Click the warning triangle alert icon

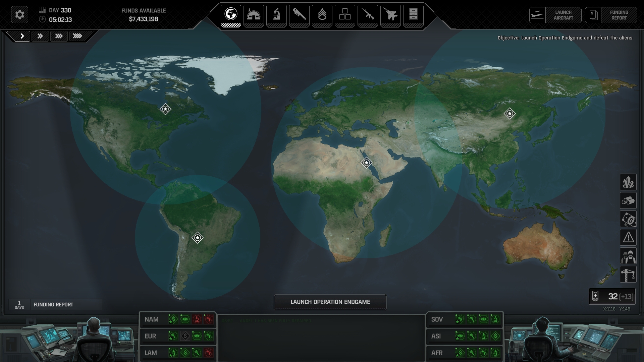click(628, 237)
